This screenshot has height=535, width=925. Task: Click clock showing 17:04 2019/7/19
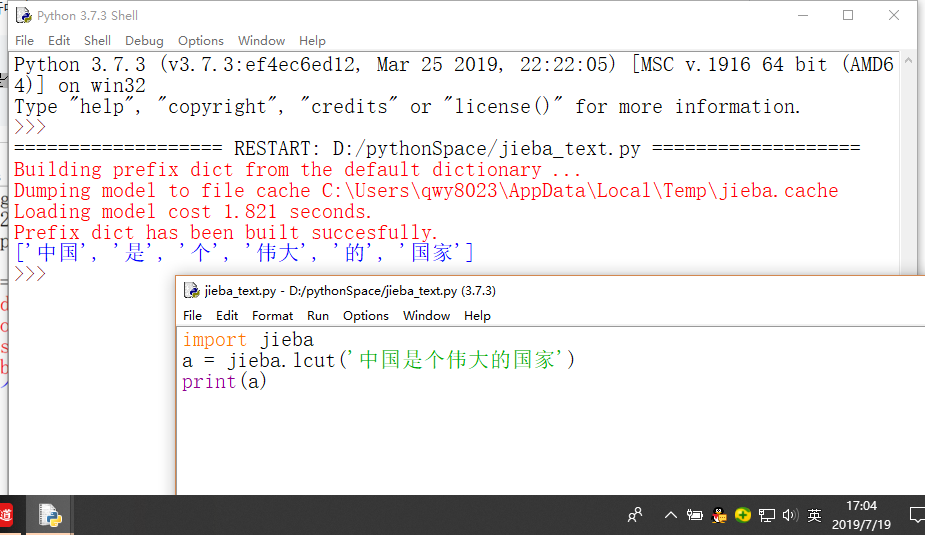[861, 515]
